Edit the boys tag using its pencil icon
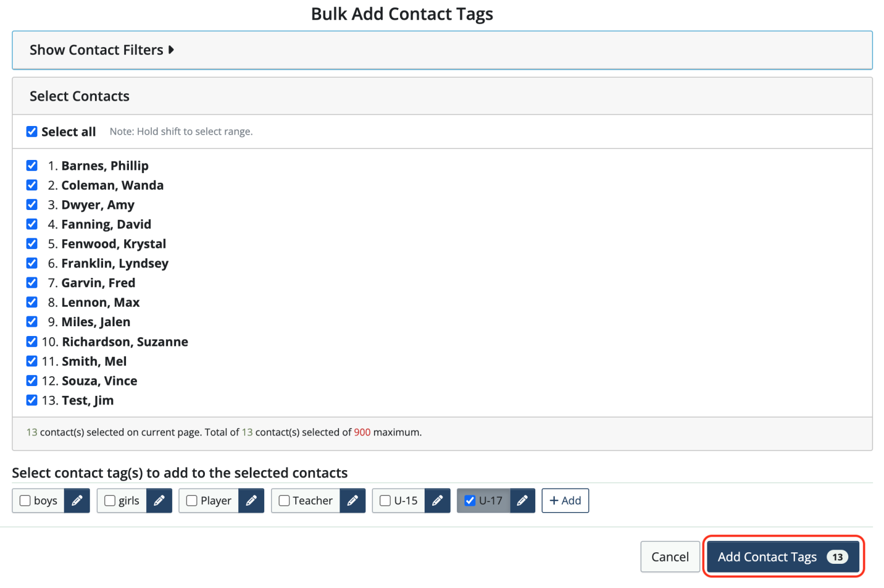The height and width of the screenshot is (588, 884). pos(77,501)
